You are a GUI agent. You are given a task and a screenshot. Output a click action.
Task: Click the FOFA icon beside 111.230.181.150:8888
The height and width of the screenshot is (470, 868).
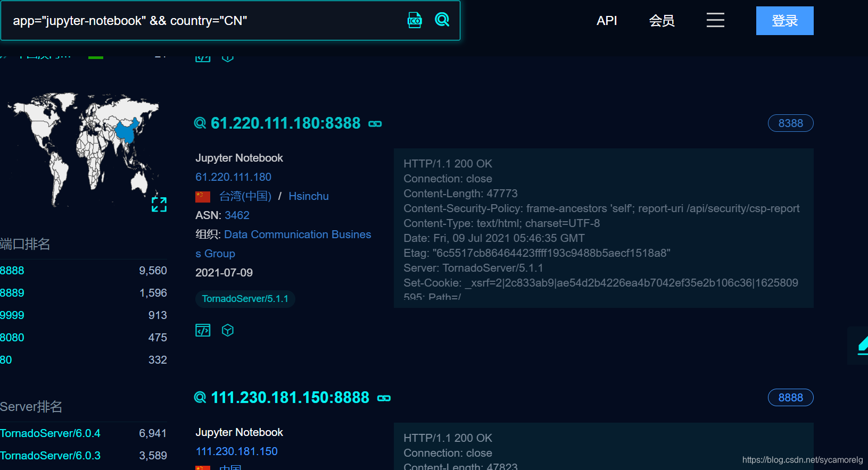[200, 398]
